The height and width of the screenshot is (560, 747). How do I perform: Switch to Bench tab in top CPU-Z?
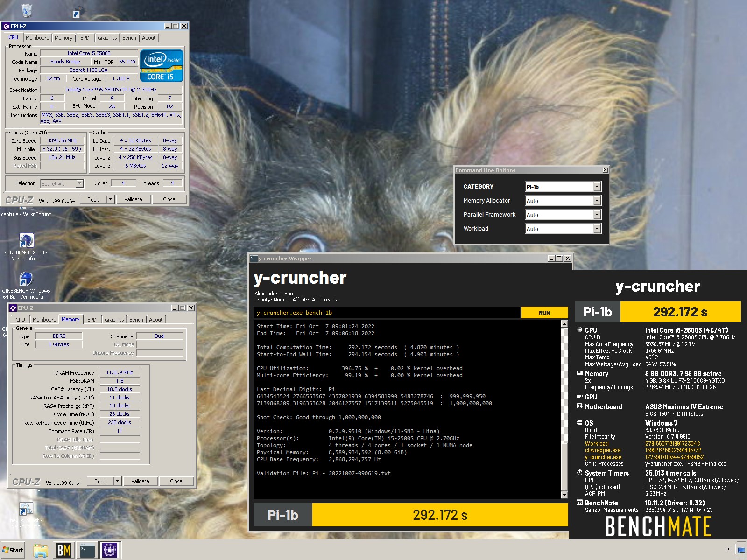pyautogui.click(x=129, y=38)
